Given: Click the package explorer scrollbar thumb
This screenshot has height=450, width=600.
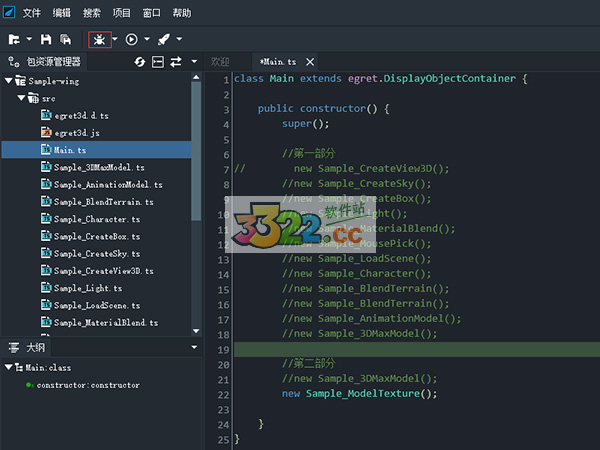Looking at the screenshot, I should tap(196, 151).
